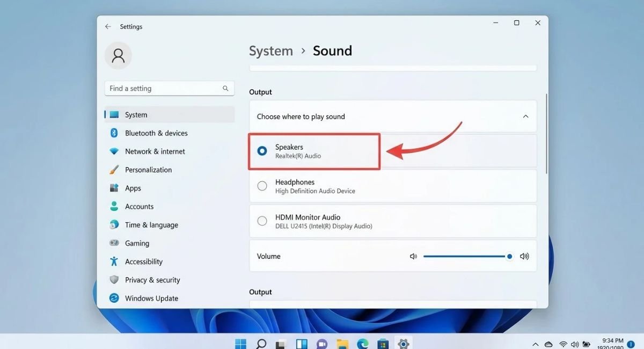Open Wi-Fi network tray icon
The image size is (644, 349).
pyautogui.click(x=563, y=344)
